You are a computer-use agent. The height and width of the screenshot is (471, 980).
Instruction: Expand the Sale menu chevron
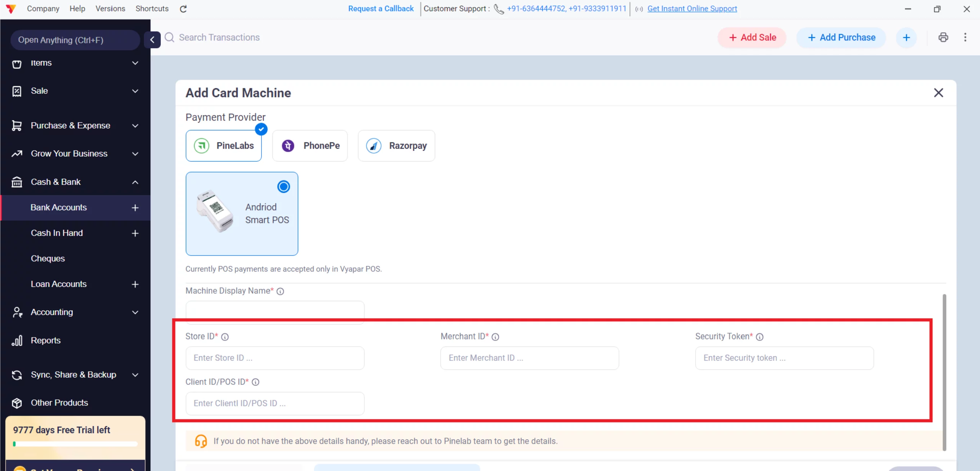135,91
